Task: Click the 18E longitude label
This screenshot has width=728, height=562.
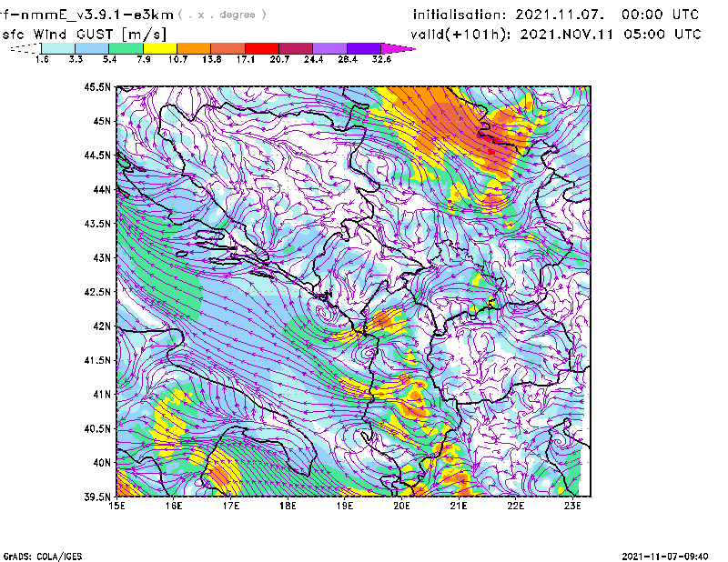Action: click(288, 506)
